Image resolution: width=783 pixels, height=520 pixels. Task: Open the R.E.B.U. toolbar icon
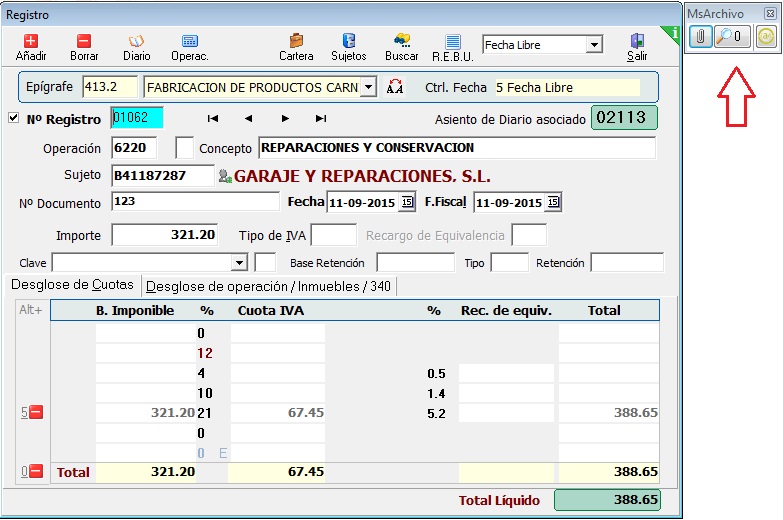pos(453,41)
